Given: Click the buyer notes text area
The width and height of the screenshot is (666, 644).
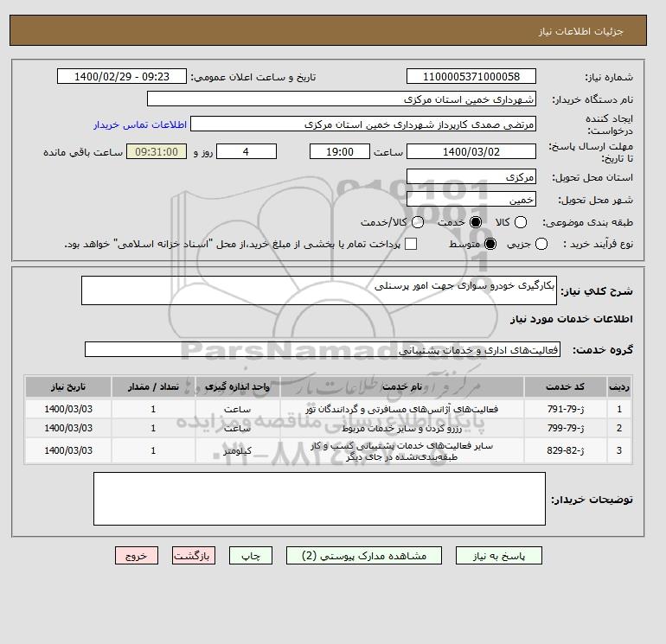Looking at the screenshot, I should [319, 499].
